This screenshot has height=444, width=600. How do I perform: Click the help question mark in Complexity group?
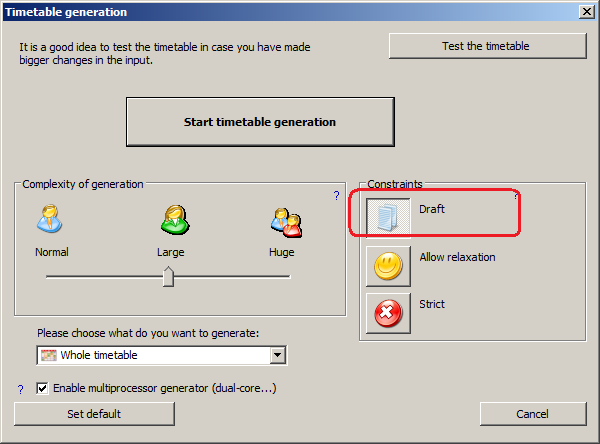coord(336,195)
